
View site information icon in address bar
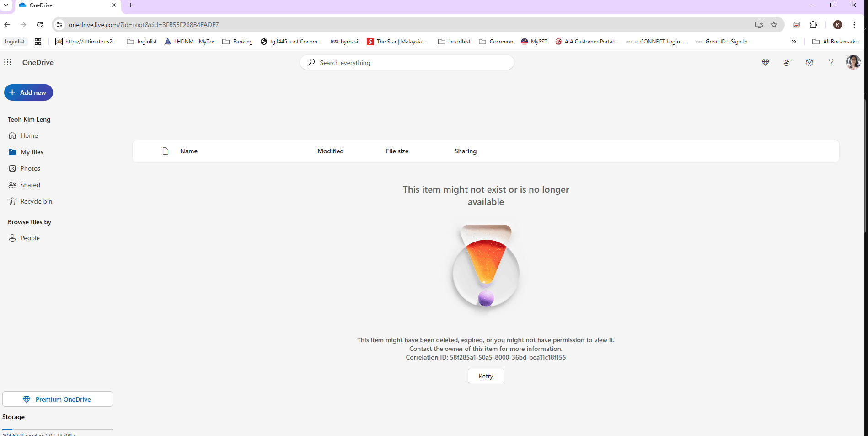point(59,25)
